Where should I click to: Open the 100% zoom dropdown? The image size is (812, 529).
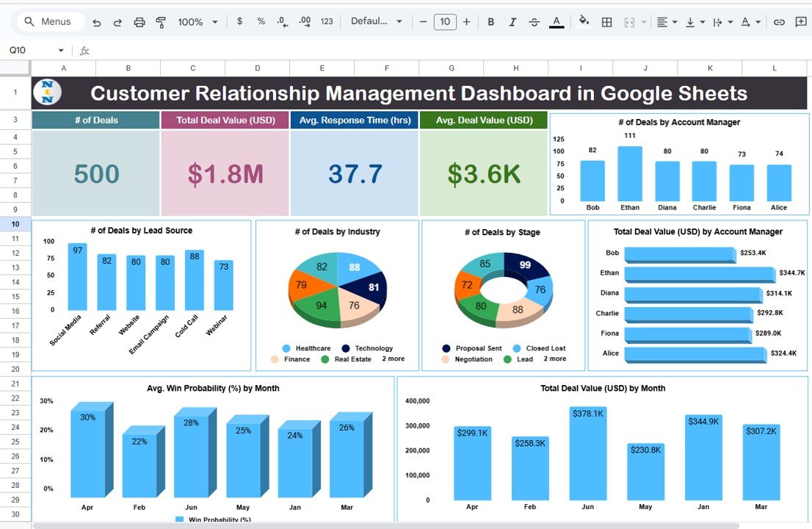[x=197, y=22]
